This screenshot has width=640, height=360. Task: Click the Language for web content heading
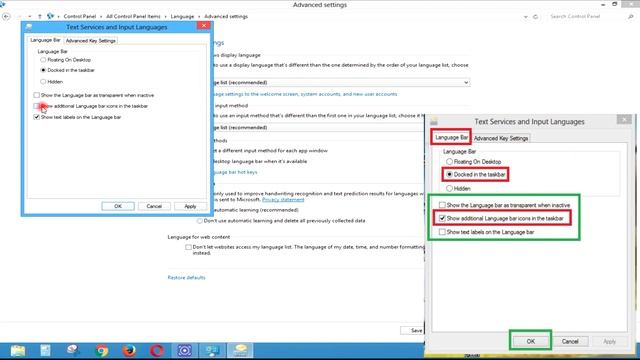[199, 237]
